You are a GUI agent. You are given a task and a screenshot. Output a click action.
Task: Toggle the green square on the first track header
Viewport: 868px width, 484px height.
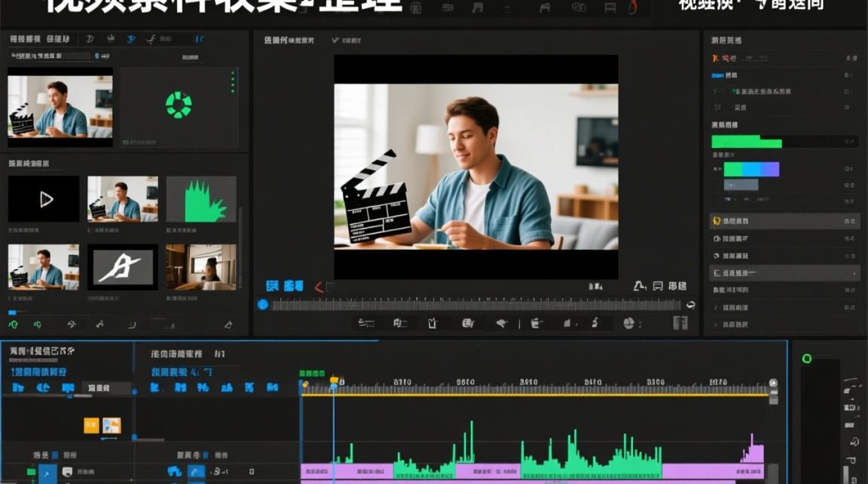31,472
